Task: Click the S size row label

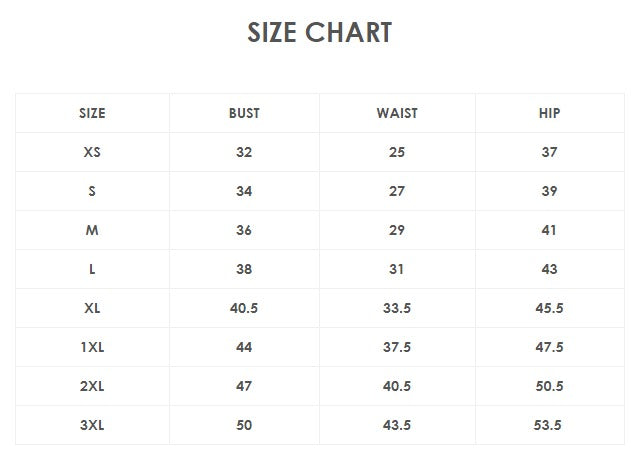Action: [92, 191]
